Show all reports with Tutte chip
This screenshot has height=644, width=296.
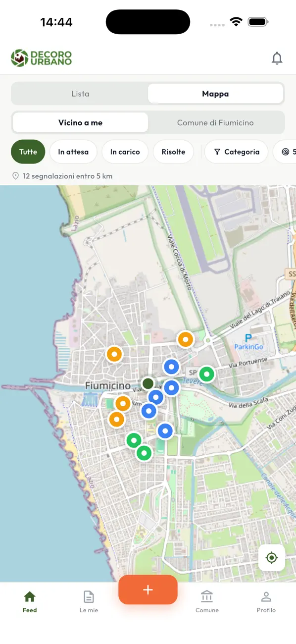click(28, 152)
